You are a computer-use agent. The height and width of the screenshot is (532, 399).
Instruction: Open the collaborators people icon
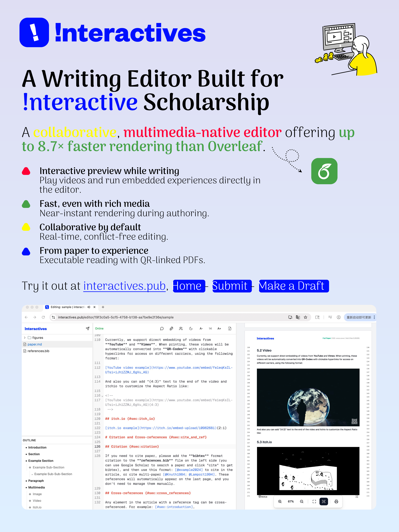coord(181,329)
